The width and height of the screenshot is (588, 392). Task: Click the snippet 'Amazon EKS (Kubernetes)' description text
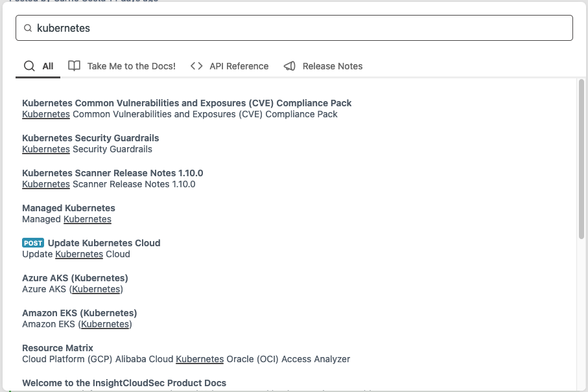[77, 324]
